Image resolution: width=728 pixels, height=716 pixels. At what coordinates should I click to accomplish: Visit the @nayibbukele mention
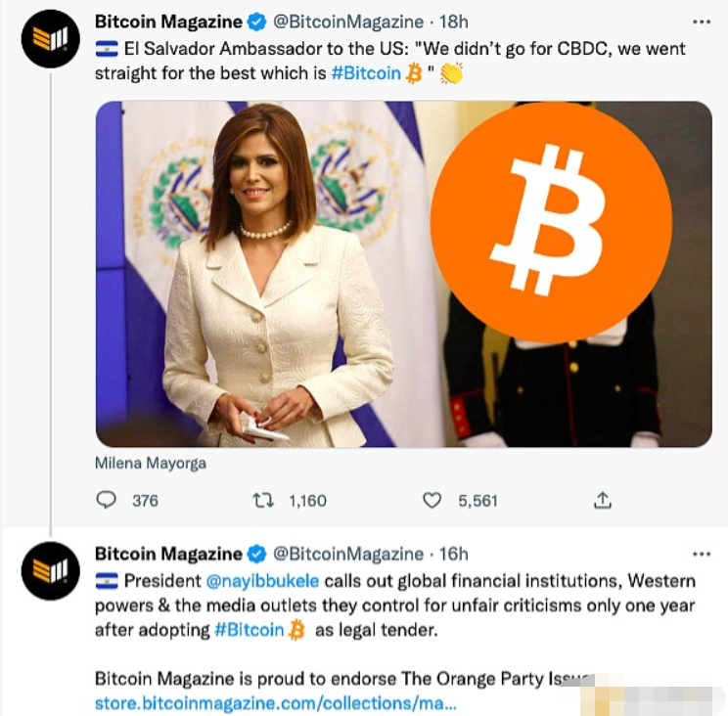point(262,581)
